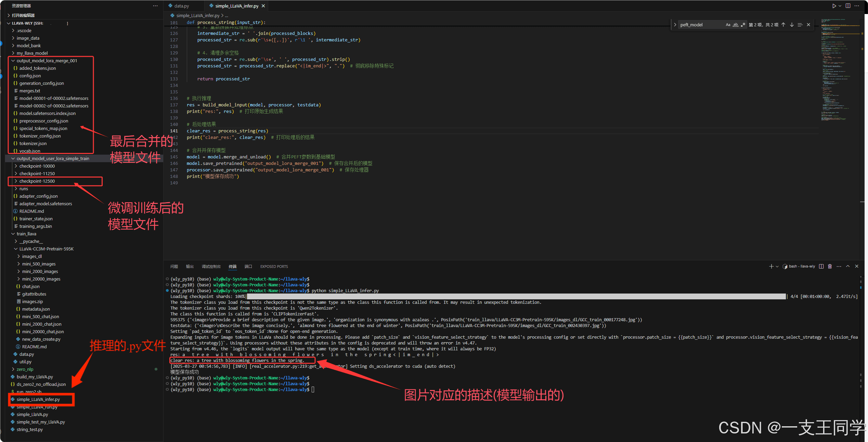Click the find-in-selection icon
Screen dimensions: 868x442
coord(800,25)
